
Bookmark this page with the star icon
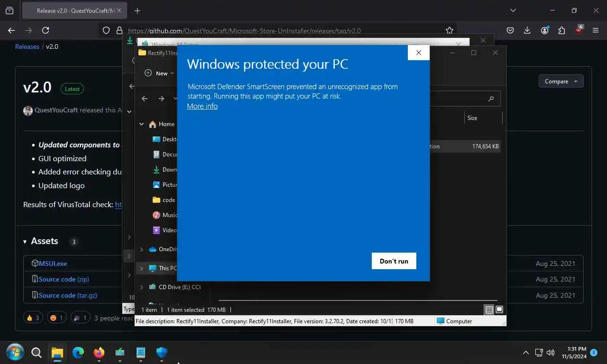click(x=449, y=30)
